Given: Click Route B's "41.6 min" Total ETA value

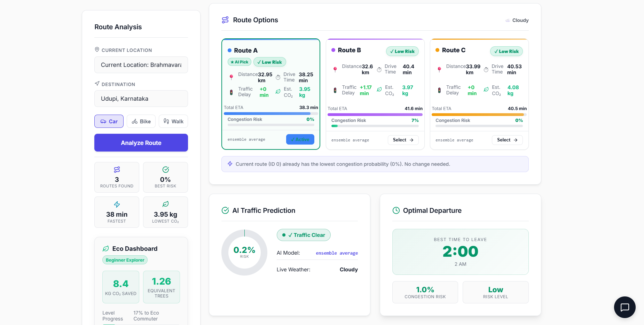Looking at the screenshot, I should click(414, 109).
